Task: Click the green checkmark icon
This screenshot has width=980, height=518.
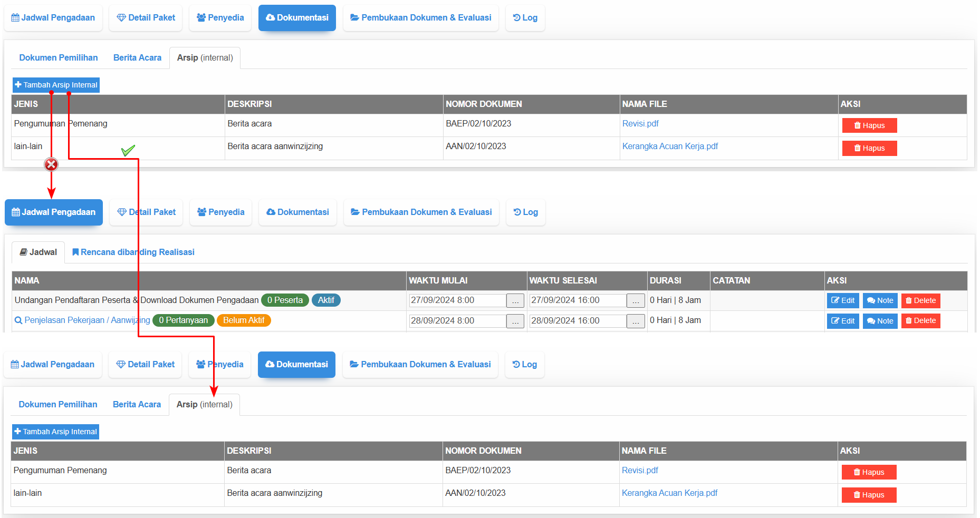Action: (128, 151)
